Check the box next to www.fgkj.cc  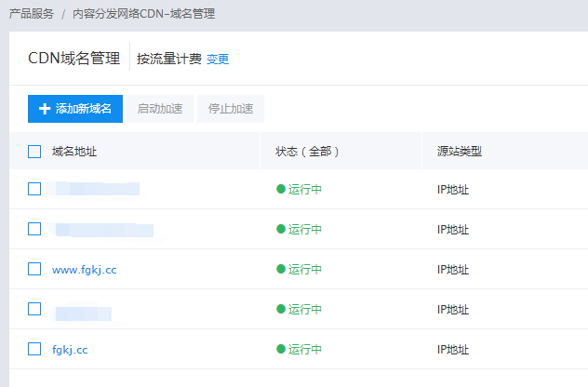(34, 269)
